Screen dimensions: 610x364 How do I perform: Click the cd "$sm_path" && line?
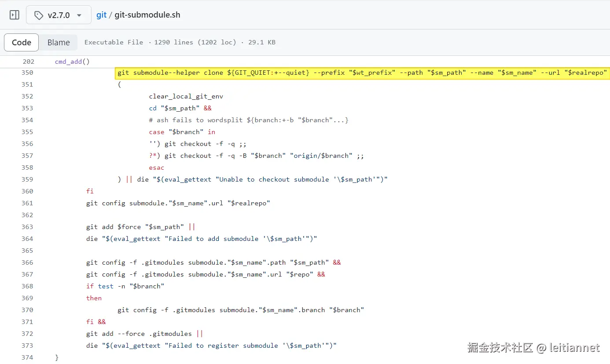[x=180, y=108]
